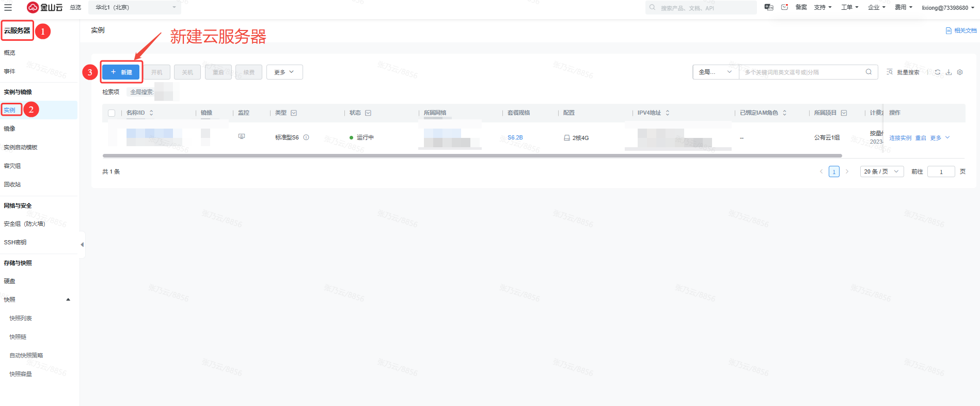Go to the previous page arrow
This screenshot has height=406, width=980.
coord(821,171)
